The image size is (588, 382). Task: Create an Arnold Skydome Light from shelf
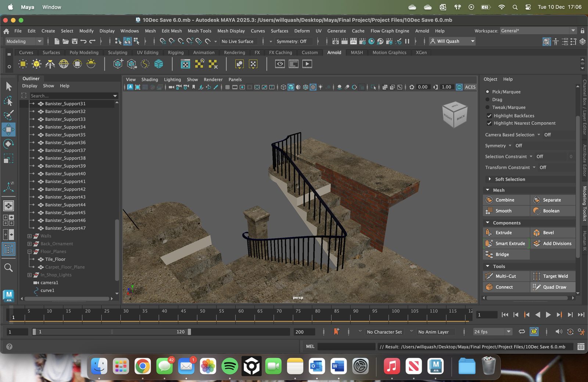pyautogui.click(x=64, y=64)
